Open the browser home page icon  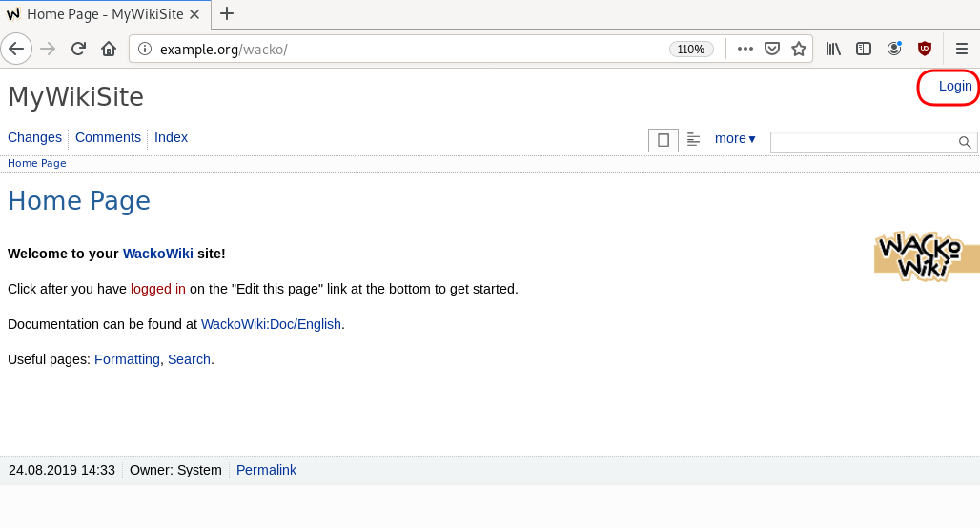[109, 49]
